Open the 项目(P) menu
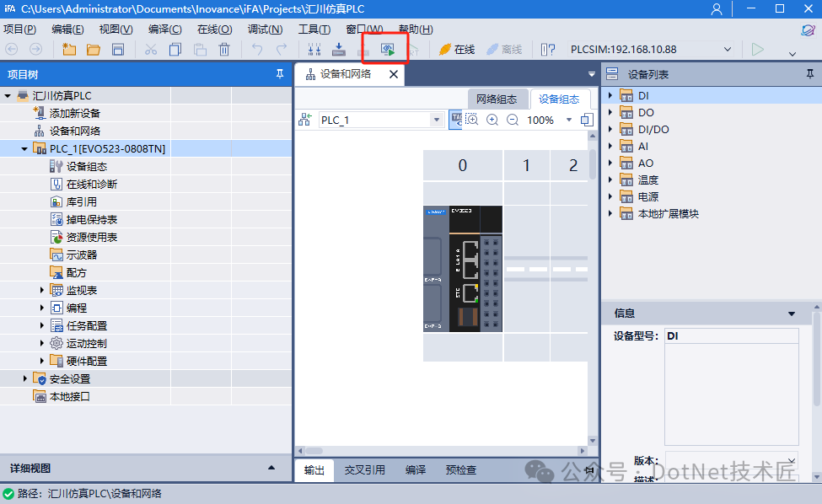Screen dimensions: 822x504 click(x=20, y=29)
